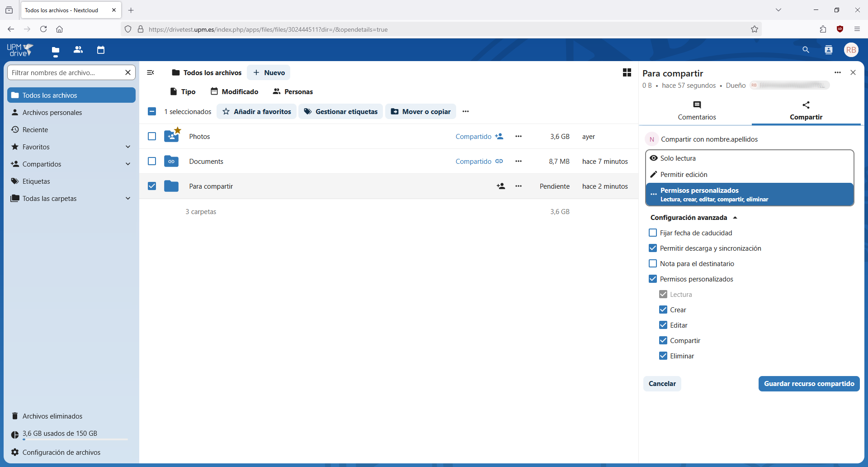Viewport: 868px width, 467px height.
Task: Collapse the navigation with toggle icon
Action: 151,72
